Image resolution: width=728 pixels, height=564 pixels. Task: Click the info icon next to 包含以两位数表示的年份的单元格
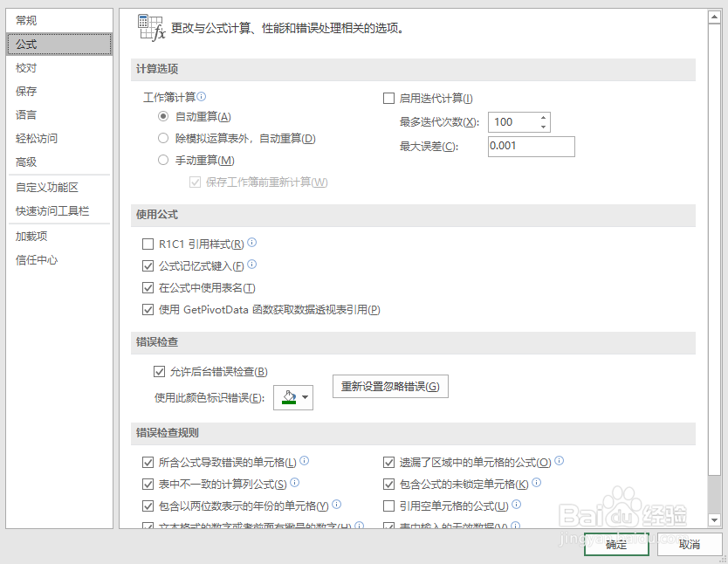pos(336,505)
